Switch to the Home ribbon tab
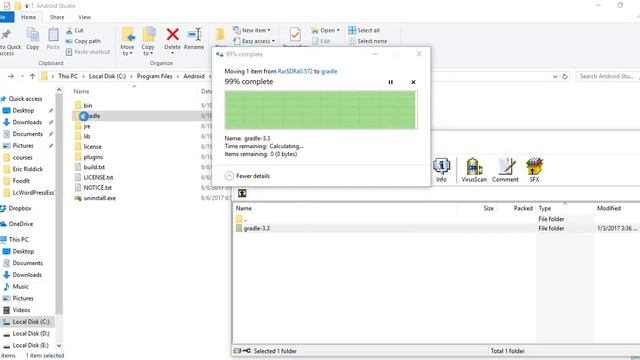The height and width of the screenshot is (360, 640). [28, 17]
